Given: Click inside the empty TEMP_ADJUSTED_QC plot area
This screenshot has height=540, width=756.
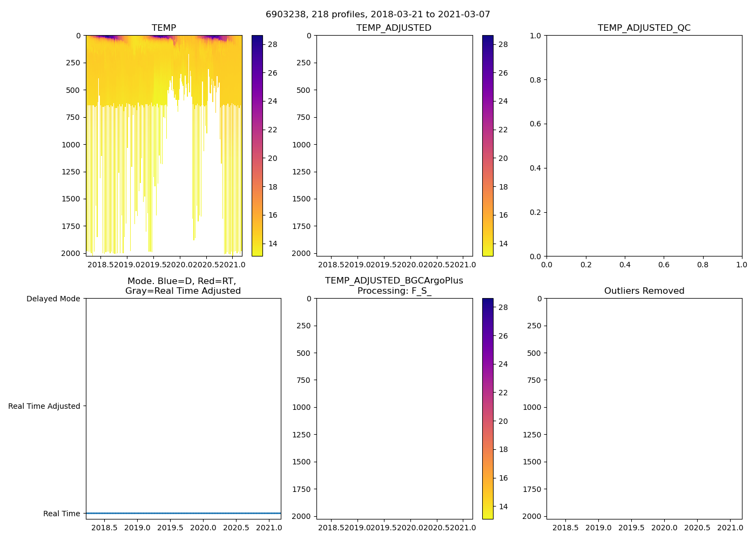Looking at the screenshot, I should click(x=644, y=145).
